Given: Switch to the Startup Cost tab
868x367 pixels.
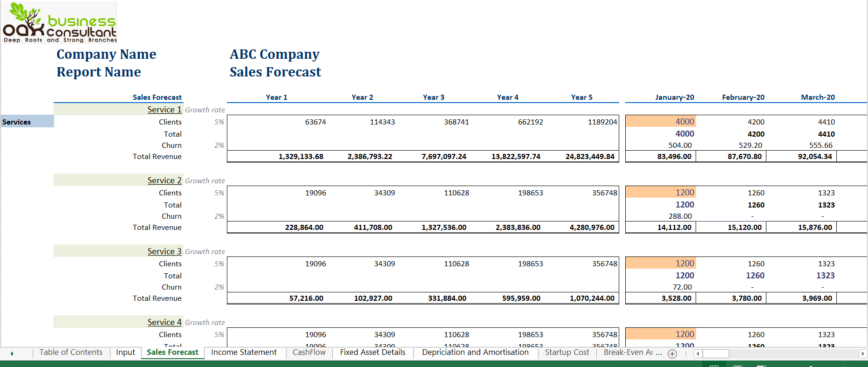Looking at the screenshot, I should (x=567, y=353).
